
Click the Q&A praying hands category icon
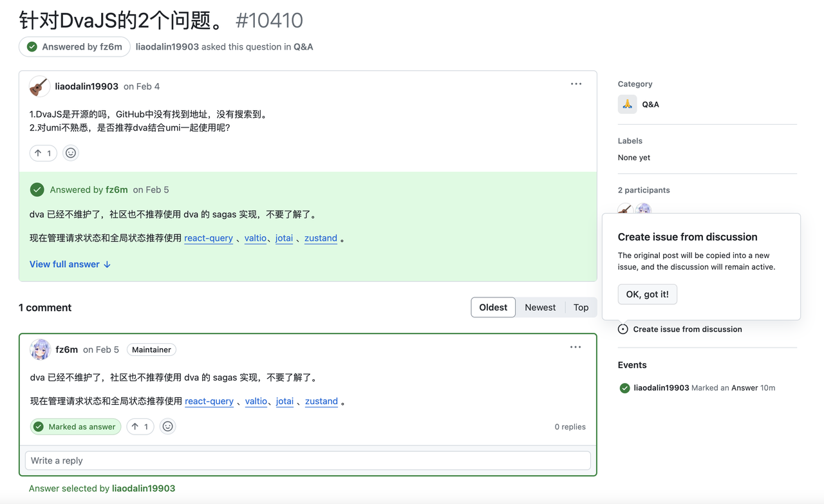[x=627, y=104]
